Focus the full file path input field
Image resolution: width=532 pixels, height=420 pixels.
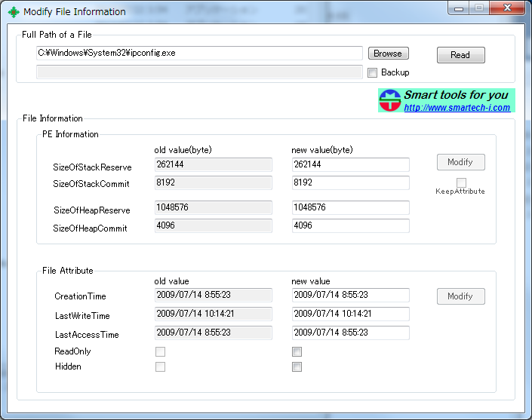click(x=199, y=54)
